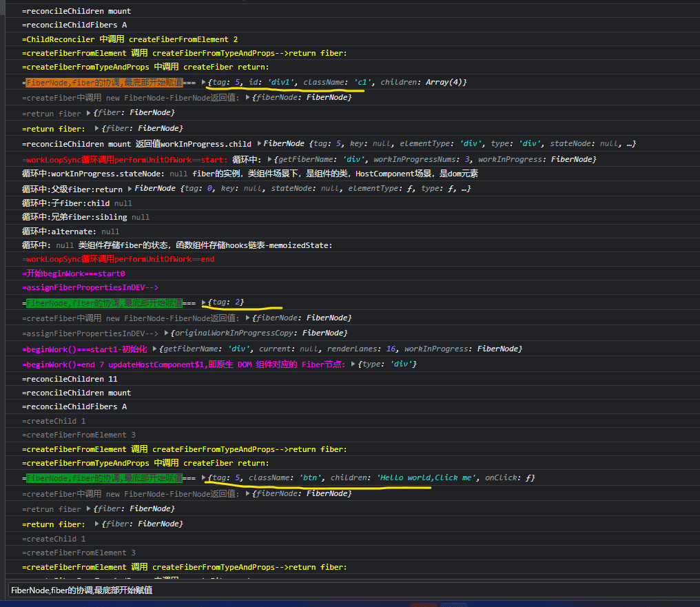Click the search field at the bottom

pyautogui.click(x=344, y=590)
